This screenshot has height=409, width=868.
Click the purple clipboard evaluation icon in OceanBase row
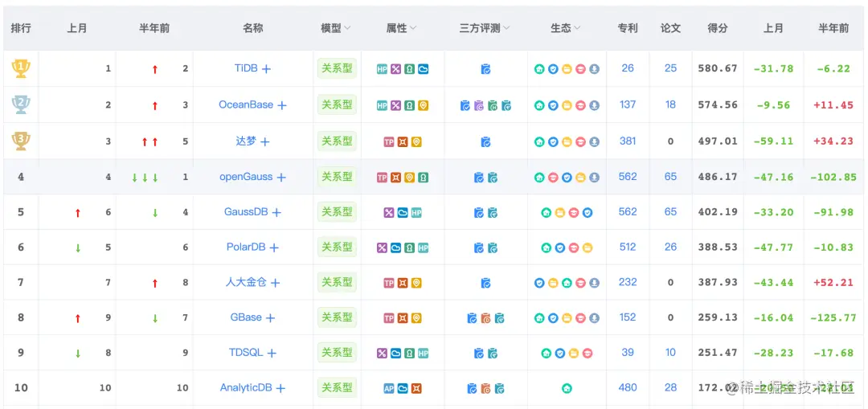(x=479, y=106)
